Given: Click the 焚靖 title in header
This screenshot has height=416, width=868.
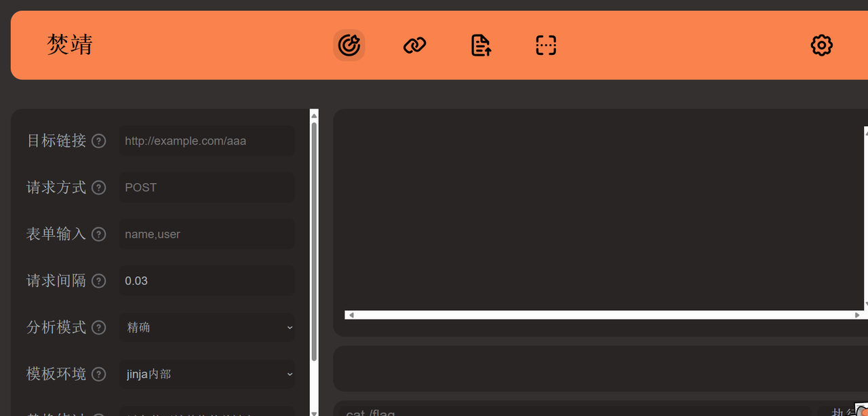Looking at the screenshot, I should 70,45.
